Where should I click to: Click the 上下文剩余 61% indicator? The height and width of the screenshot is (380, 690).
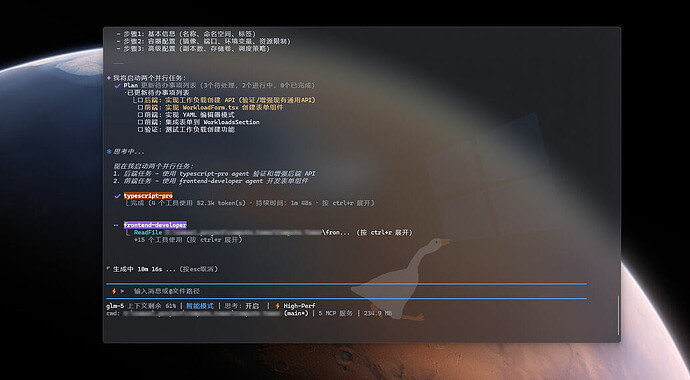pos(152,306)
